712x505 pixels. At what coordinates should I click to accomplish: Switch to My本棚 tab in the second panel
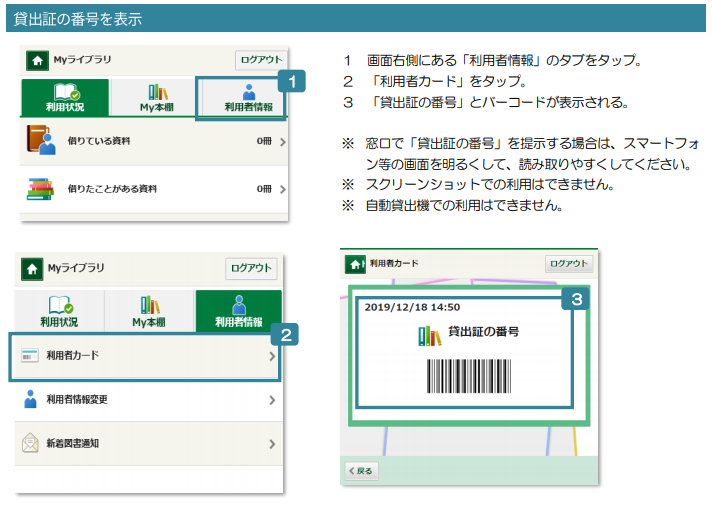pyautogui.click(x=149, y=312)
